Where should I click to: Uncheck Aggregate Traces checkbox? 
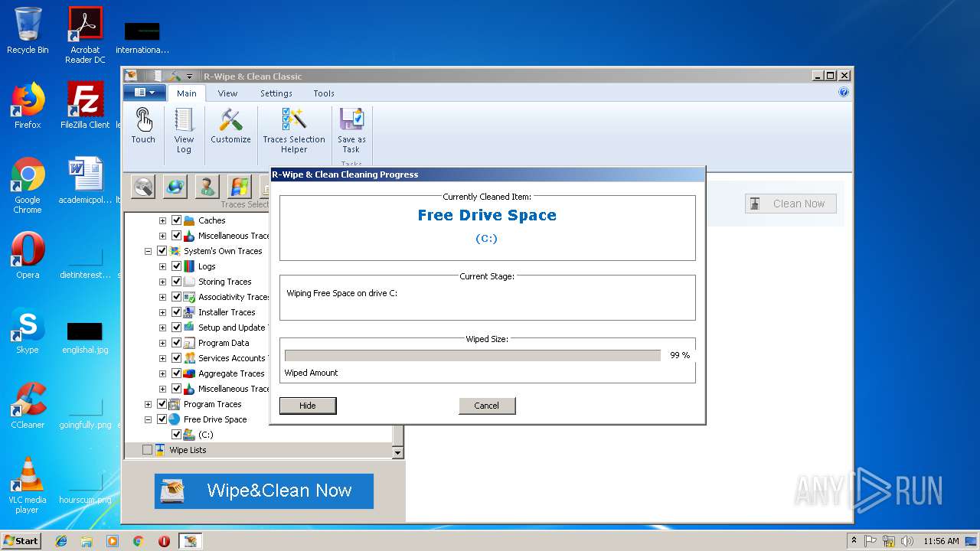pyautogui.click(x=176, y=373)
